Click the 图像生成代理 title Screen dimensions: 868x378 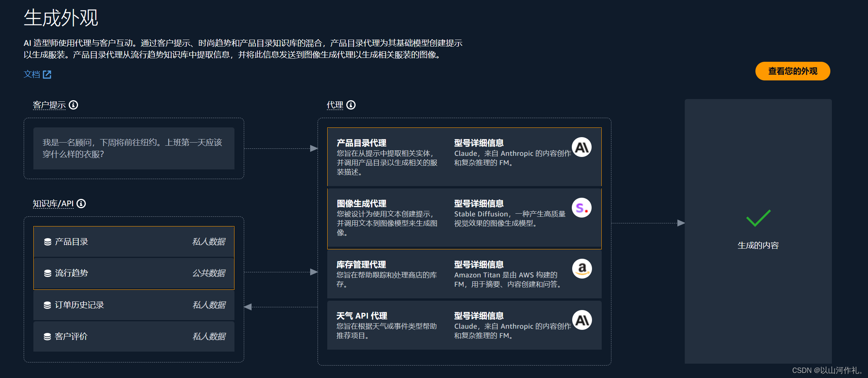[361, 204]
